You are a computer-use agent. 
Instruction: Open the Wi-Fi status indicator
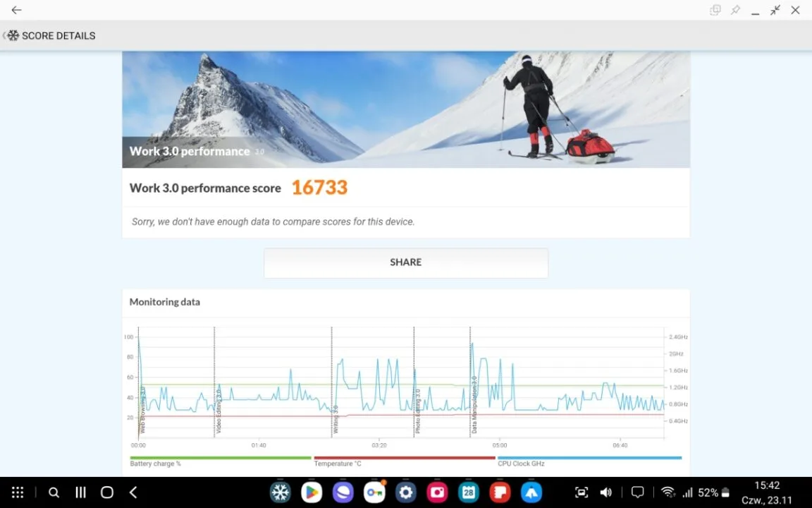coord(668,492)
